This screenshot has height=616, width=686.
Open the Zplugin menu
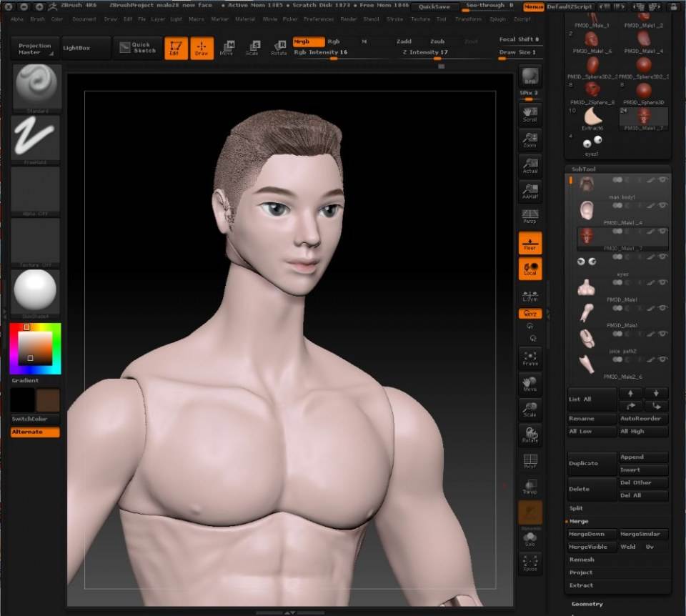point(497,19)
